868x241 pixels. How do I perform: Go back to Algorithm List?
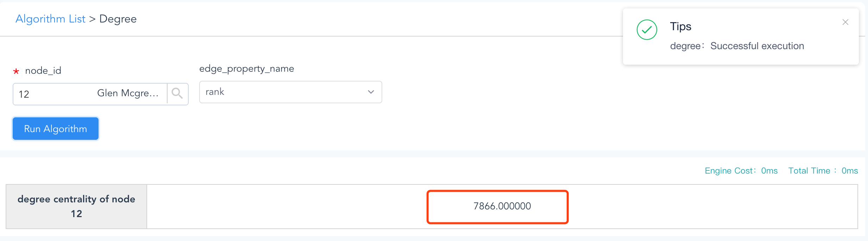(50, 19)
